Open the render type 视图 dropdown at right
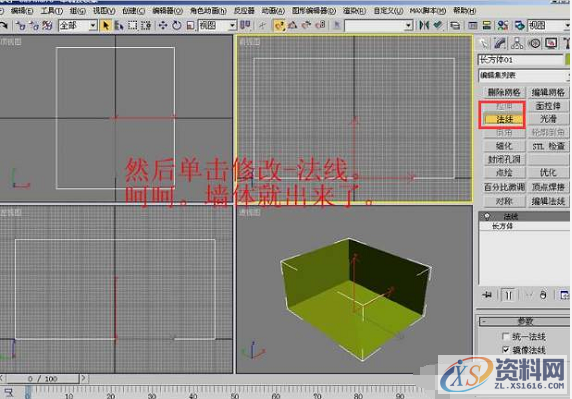This screenshot has width=572, height=399. [x=549, y=26]
